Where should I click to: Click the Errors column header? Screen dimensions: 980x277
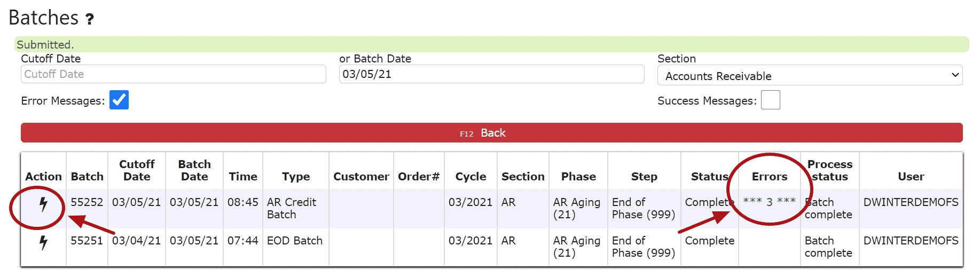pos(769,177)
